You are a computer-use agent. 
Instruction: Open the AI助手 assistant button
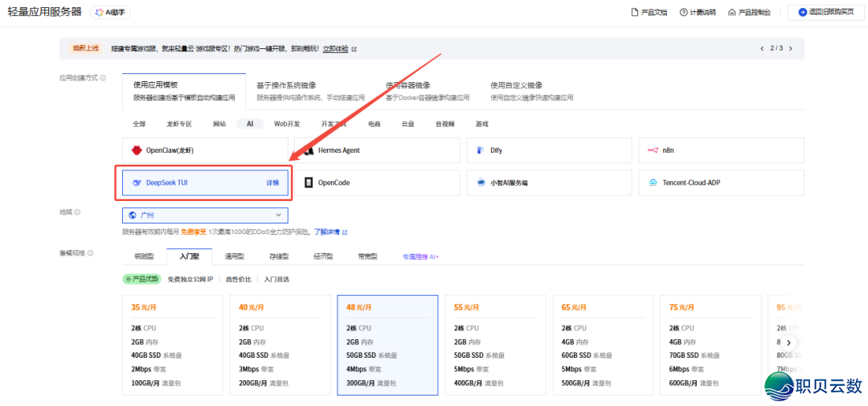tap(110, 12)
